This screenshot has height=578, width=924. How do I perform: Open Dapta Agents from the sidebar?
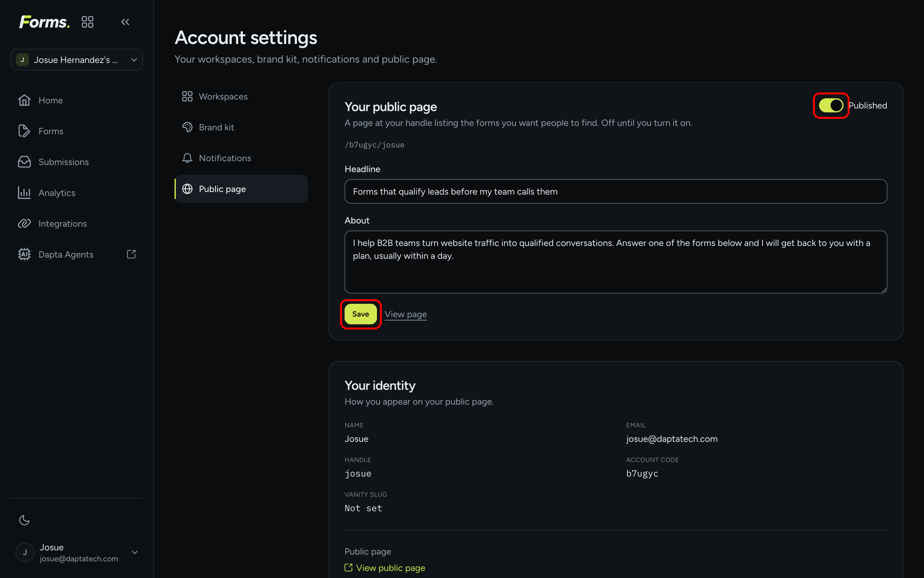click(76, 254)
